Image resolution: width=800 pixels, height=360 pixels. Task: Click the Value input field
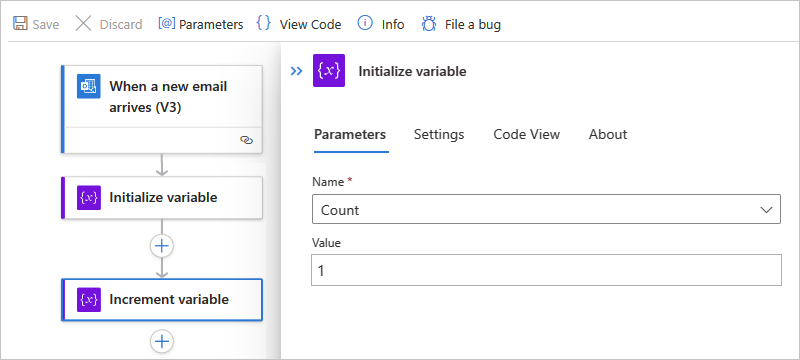(546, 270)
